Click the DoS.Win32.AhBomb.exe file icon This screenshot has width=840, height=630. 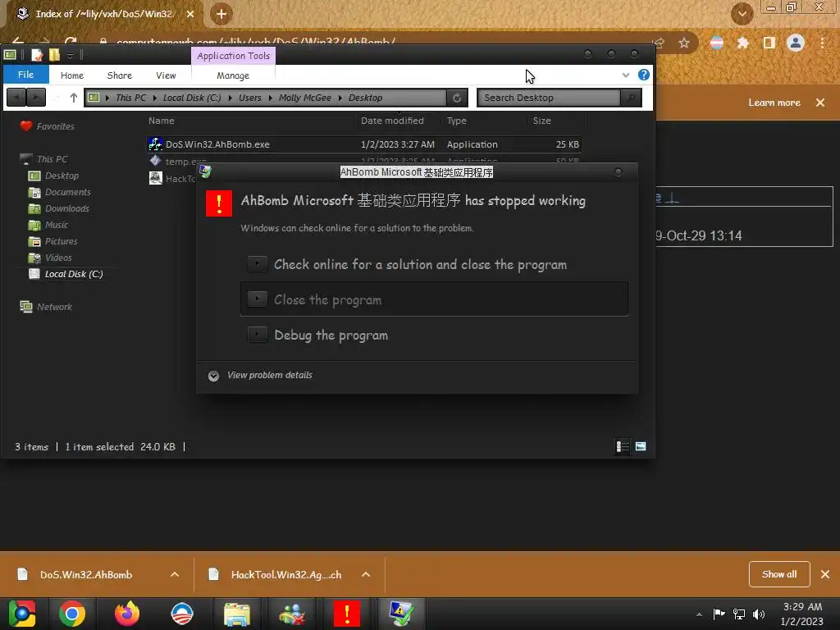coord(155,144)
